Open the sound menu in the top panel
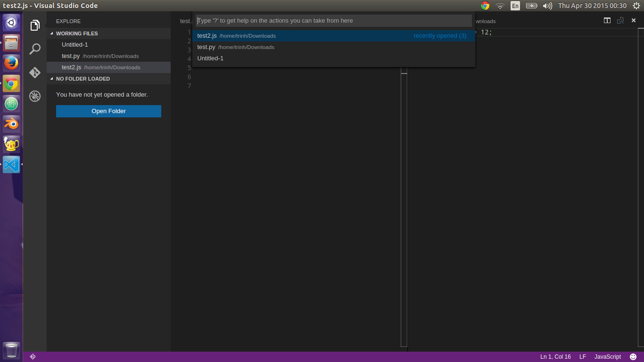Viewport: 644px width, 362px height. click(546, 6)
